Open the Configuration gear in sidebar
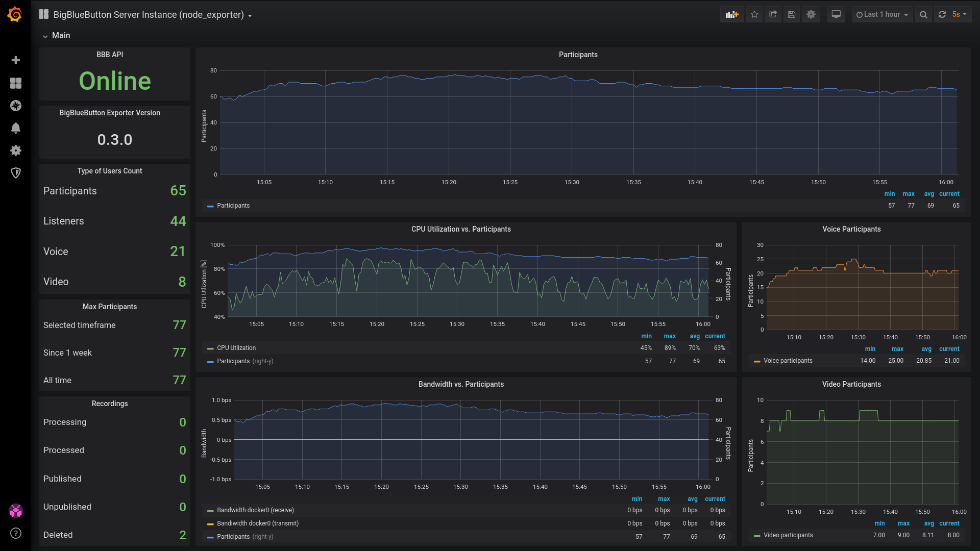 click(16, 151)
